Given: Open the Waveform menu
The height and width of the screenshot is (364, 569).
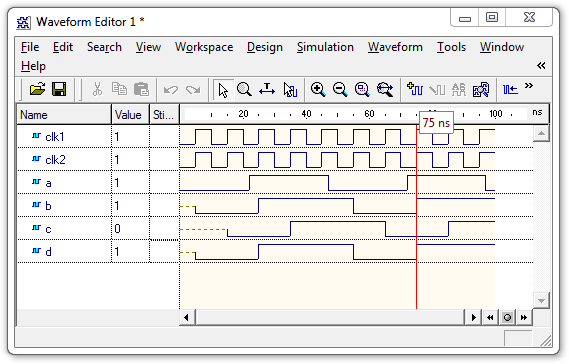Looking at the screenshot, I should 395,47.
